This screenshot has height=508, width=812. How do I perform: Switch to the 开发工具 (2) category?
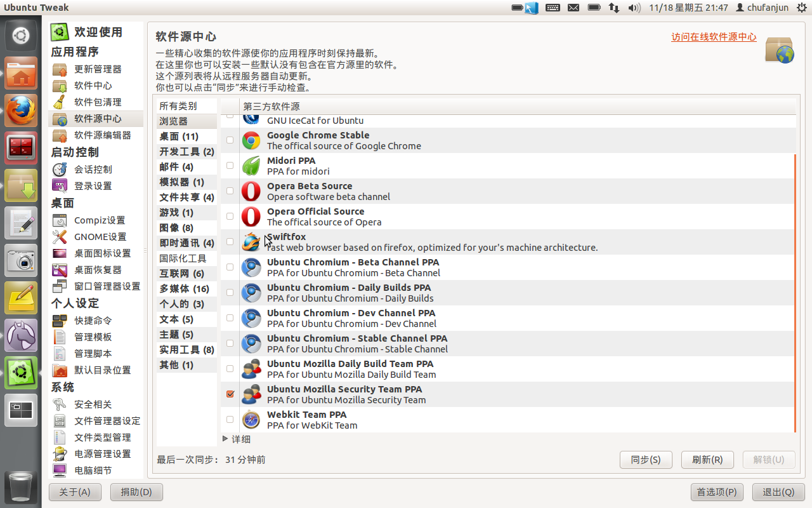coord(187,152)
